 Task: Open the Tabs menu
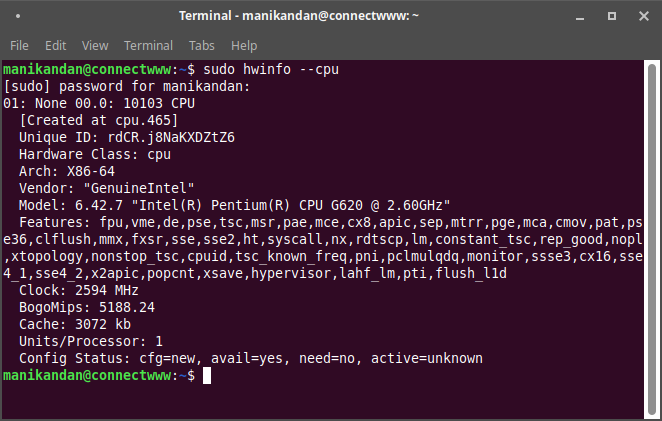[201, 46]
